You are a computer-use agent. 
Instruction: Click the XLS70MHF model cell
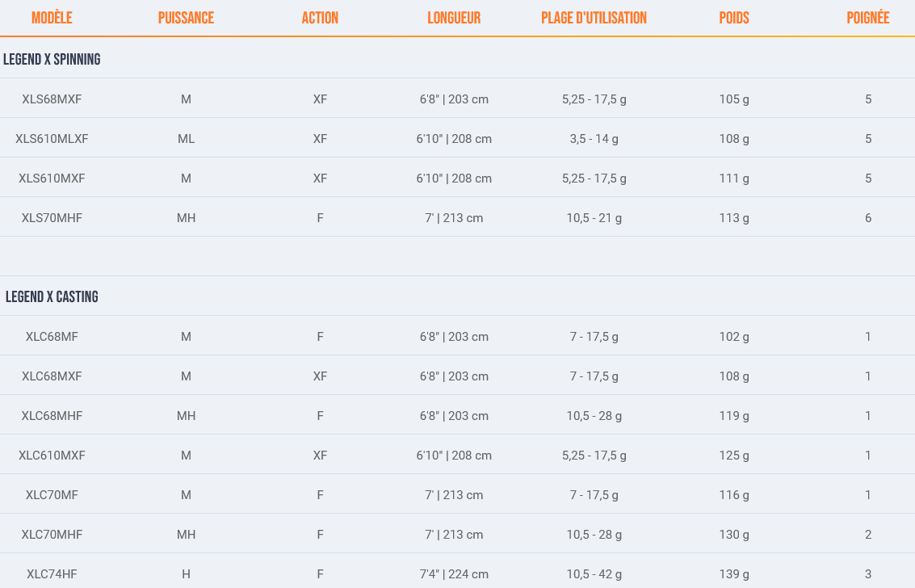click(52, 218)
